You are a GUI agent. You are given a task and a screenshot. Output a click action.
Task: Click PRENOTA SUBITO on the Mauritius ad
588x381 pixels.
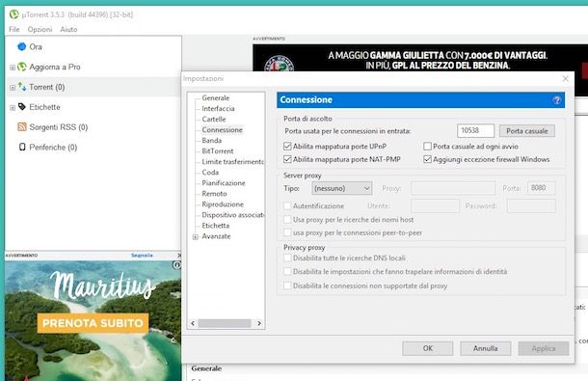tap(93, 323)
